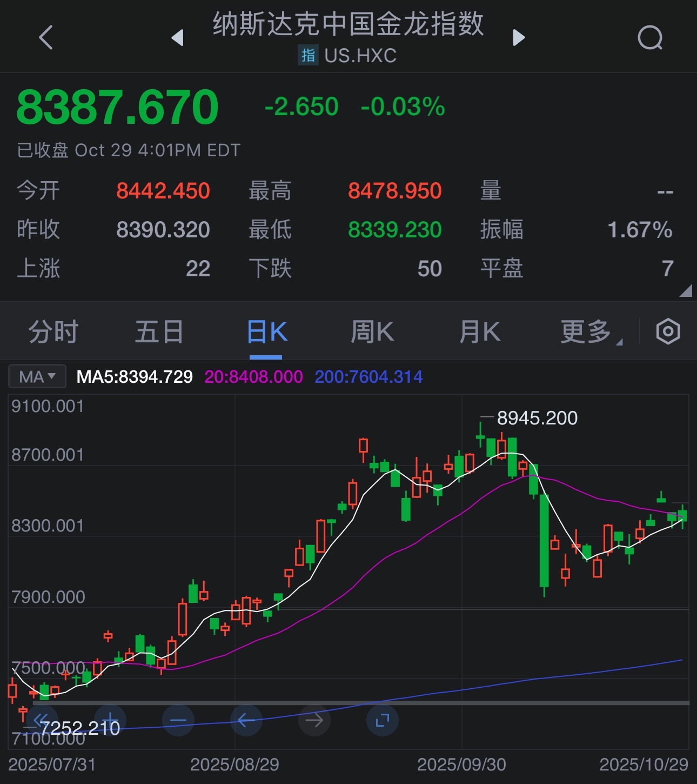This screenshot has height=784, width=697.
Task: Jump to earliest data with double-left arrow
Action: coord(42,720)
